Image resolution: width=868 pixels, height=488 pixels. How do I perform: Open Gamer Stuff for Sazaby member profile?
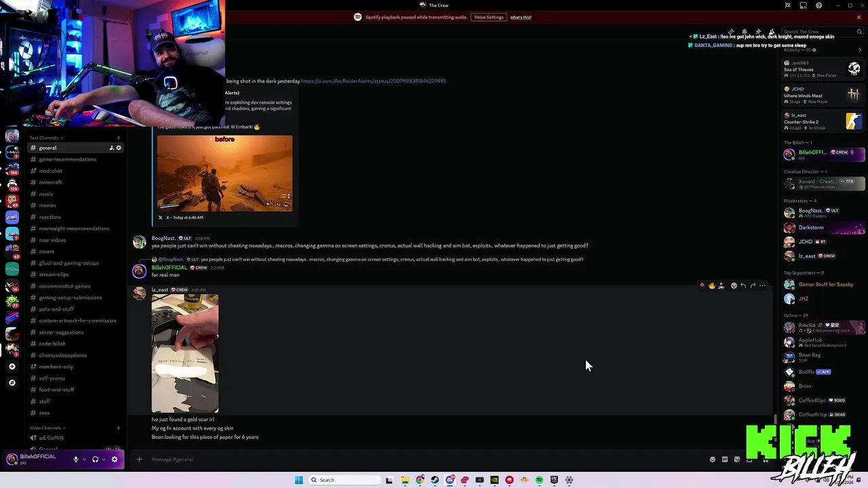click(x=823, y=285)
